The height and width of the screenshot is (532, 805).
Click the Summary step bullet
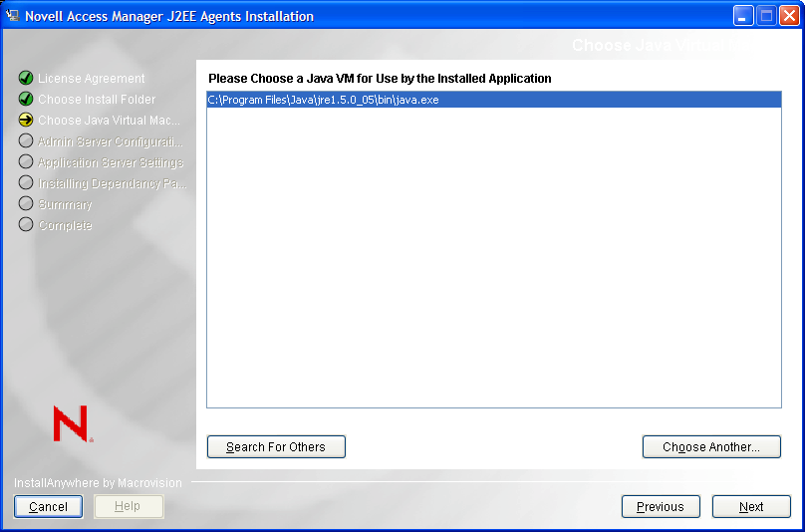click(26, 203)
